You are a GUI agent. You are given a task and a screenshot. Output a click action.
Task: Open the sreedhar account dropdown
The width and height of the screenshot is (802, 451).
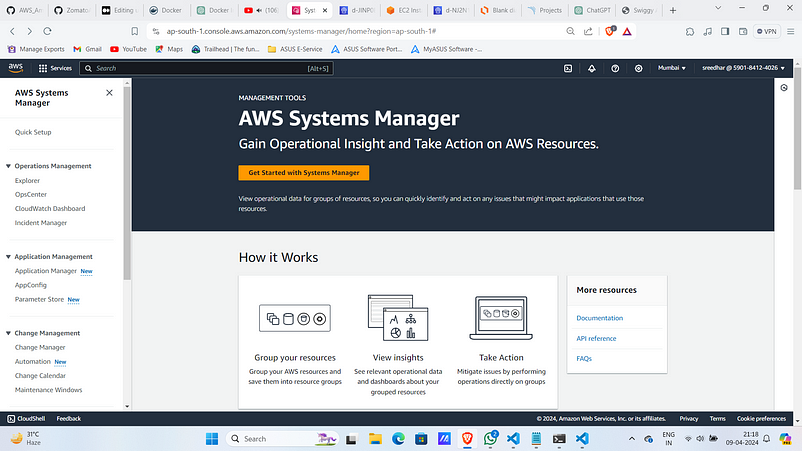[x=743, y=68]
